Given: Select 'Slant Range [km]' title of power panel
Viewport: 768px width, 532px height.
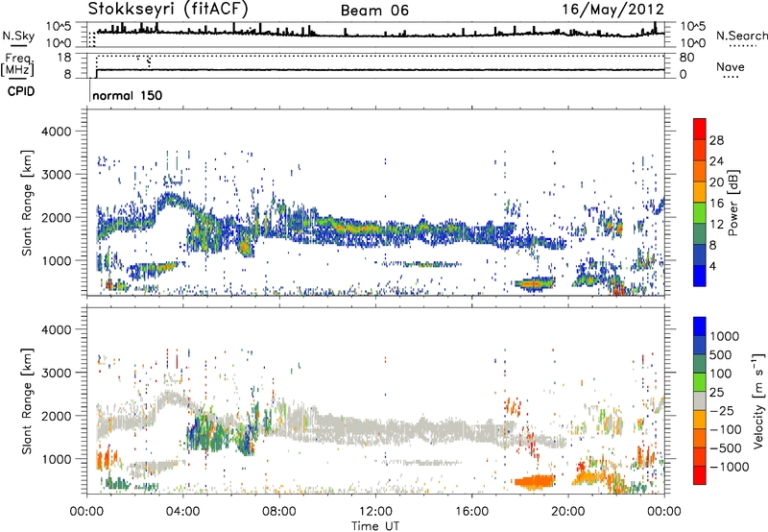Looking at the screenshot, I should pos(26,203).
